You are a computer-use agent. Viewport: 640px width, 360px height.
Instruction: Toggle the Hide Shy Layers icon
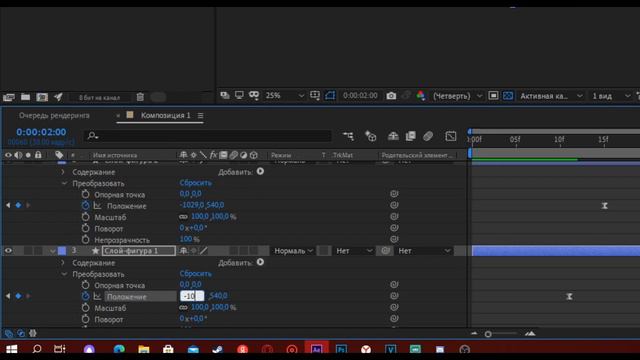(x=393, y=136)
